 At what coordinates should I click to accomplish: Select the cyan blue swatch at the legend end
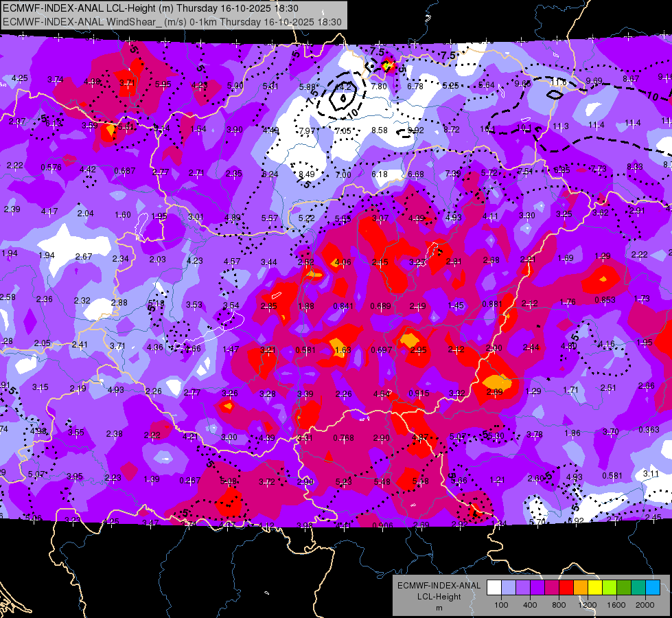point(653,588)
